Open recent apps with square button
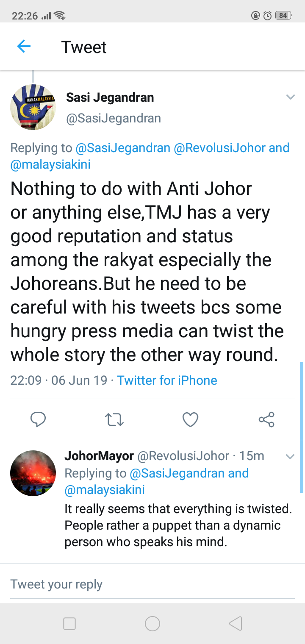Image resolution: width=305 pixels, height=644 pixels. 69,623
